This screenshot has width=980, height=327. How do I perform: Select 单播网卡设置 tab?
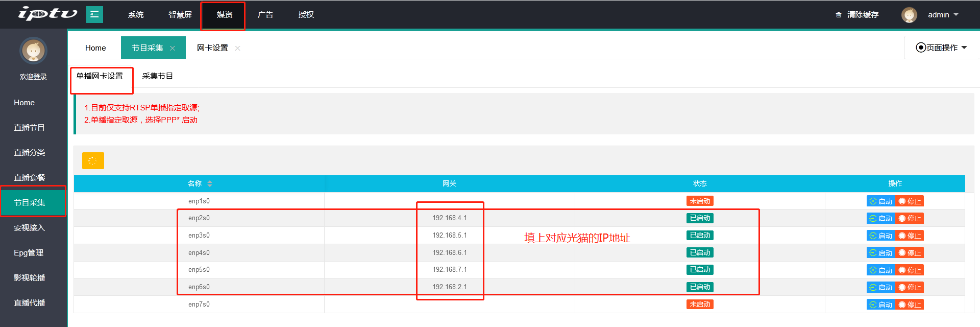click(x=100, y=76)
